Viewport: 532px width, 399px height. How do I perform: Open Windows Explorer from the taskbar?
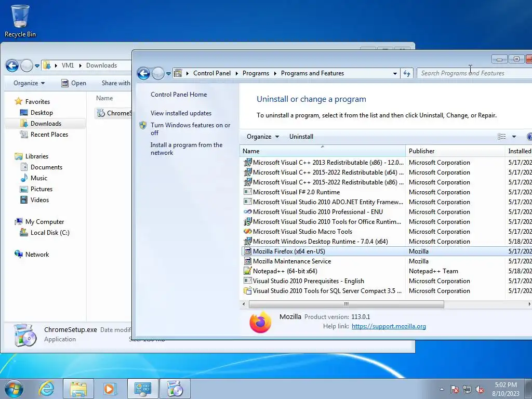point(78,389)
